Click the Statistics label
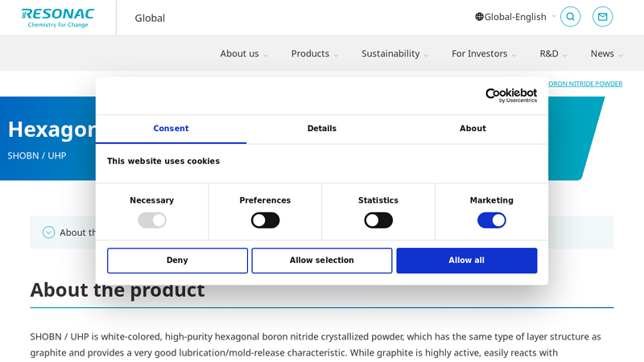Screen dimensions: 644x362 378,200
